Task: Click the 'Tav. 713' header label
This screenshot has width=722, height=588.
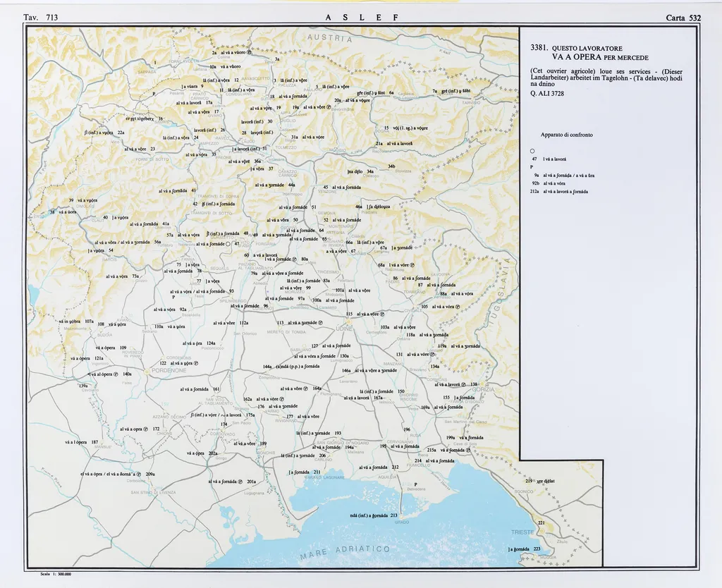Action: [x=41, y=17]
